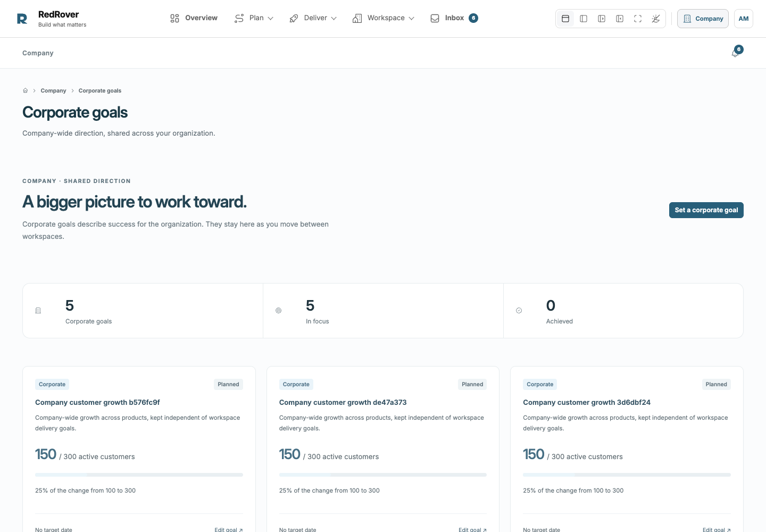The width and height of the screenshot is (766, 532).
Task: Click the building icon beside Corporate goals count
Action: point(38,311)
